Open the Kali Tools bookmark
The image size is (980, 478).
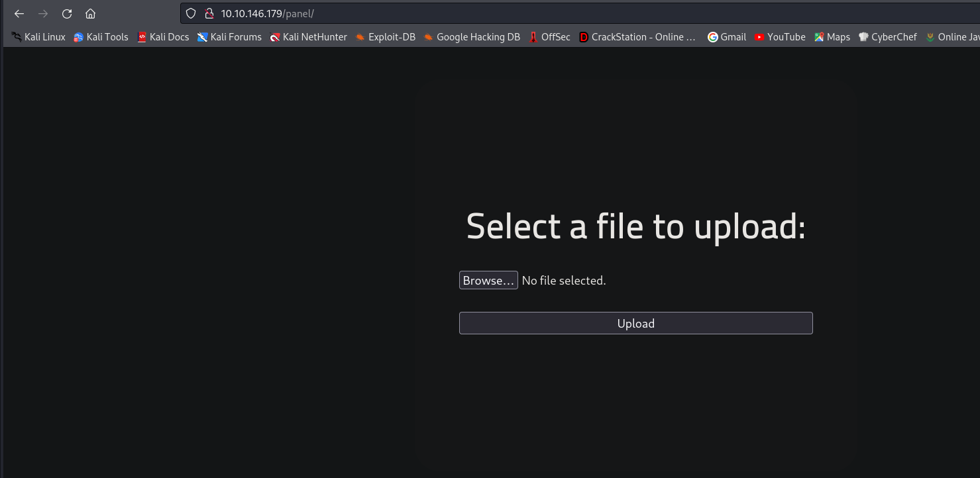tap(101, 37)
